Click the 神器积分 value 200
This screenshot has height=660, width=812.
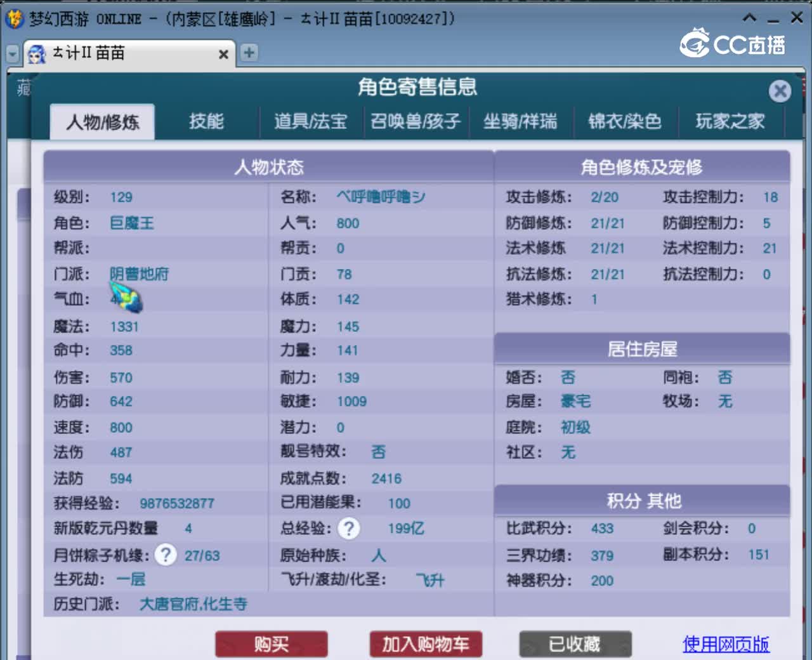602,581
